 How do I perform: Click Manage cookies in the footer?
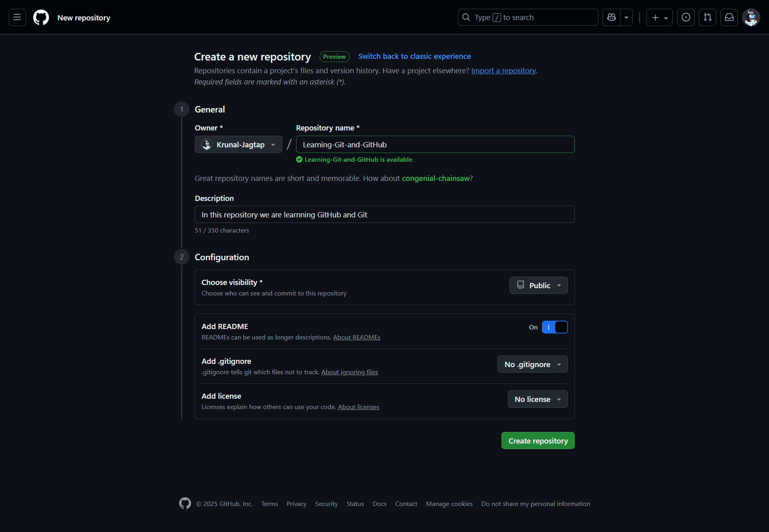[449, 504]
